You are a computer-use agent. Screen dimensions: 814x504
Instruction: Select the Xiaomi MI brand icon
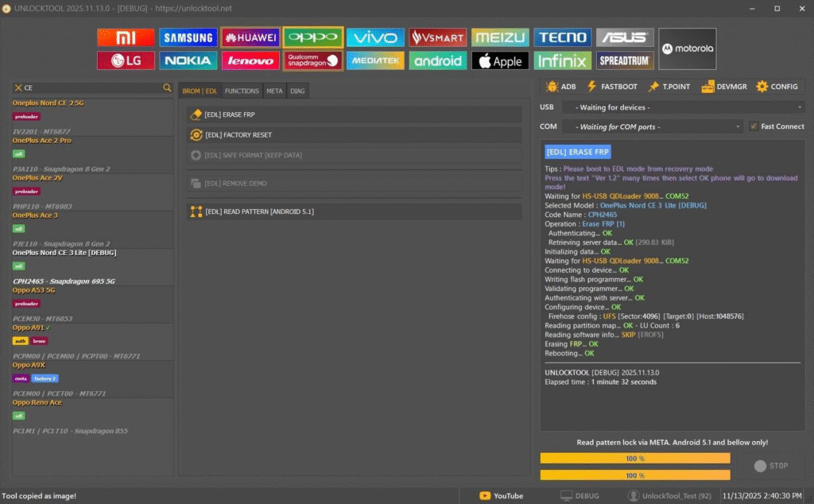[x=126, y=37]
